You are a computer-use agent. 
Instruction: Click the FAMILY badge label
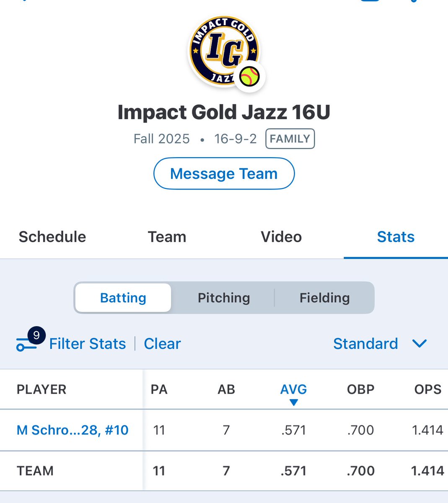click(290, 139)
